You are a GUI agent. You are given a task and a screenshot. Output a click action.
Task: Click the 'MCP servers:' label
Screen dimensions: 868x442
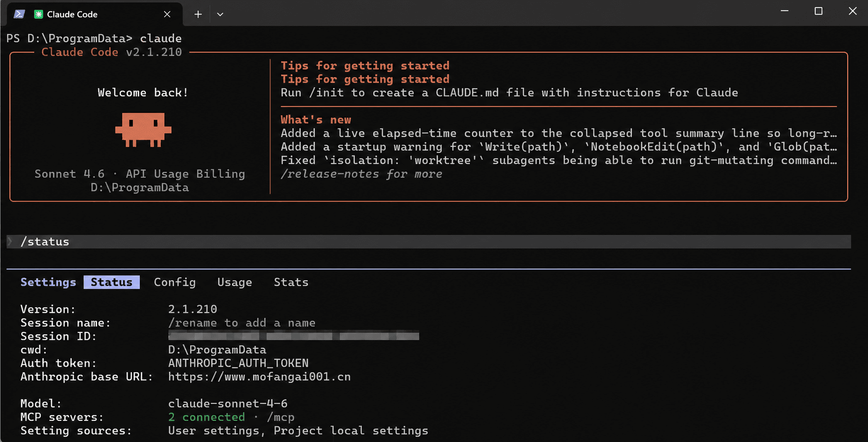coord(62,417)
